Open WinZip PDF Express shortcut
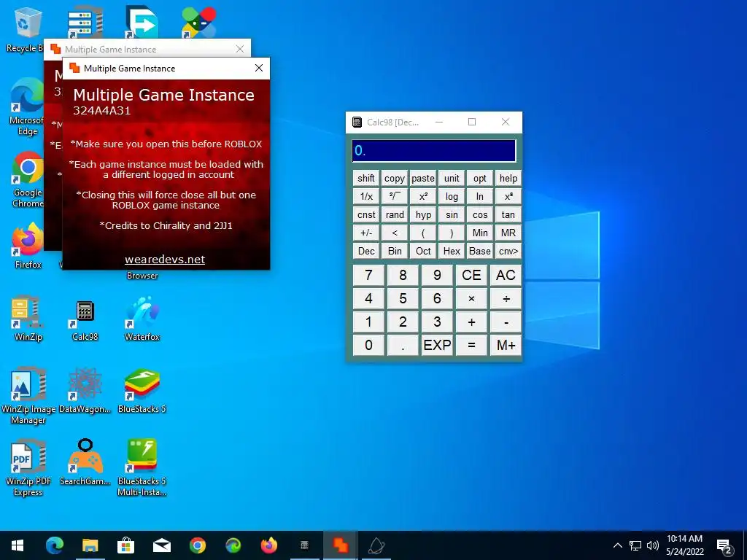This screenshot has height=560, width=747. (28, 469)
